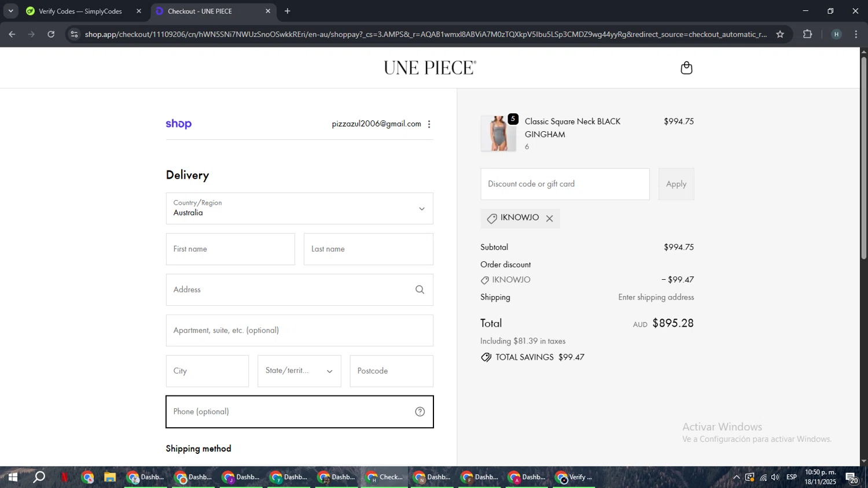Open Netflix app in taskbar
The height and width of the screenshot is (488, 868).
64,477
